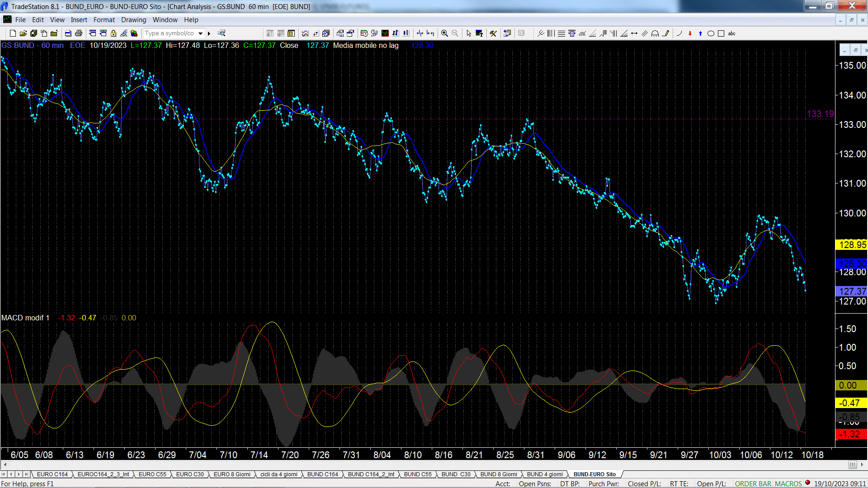
Task: Click the first-tab scroll arrow
Action: click(4, 474)
